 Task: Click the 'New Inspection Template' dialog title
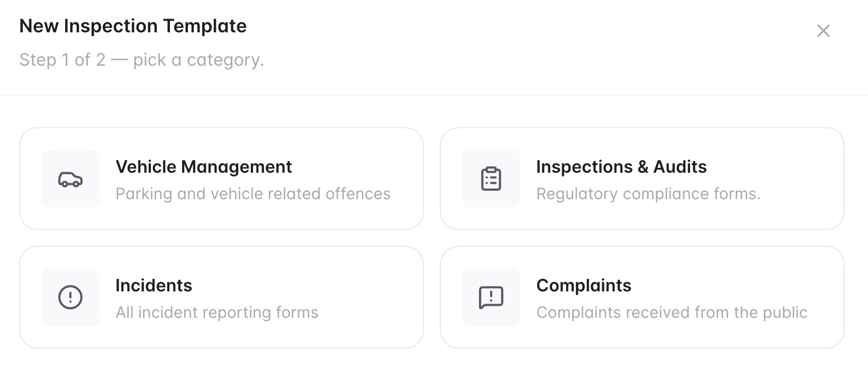click(133, 26)
